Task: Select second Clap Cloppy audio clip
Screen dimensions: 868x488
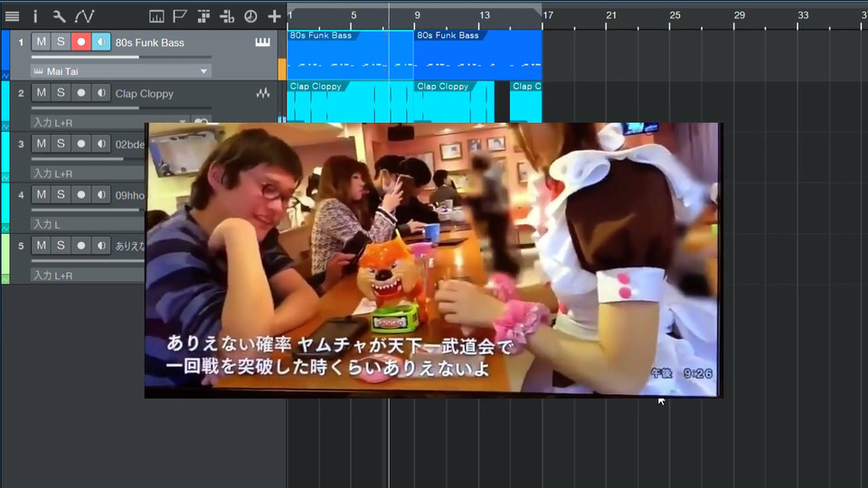Action: click(454, 102)
